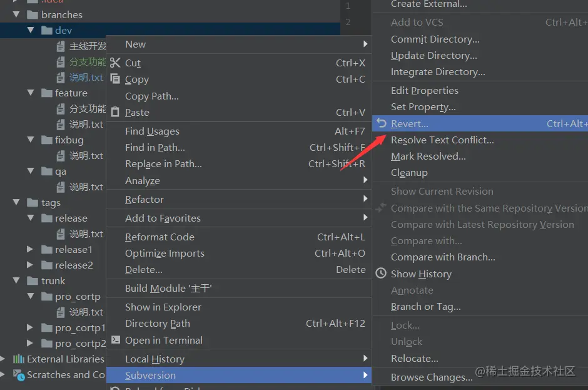The height and width of the screenshot is (390, 588).
Task: Choose Delete... from the menu
Action: coord(239,270)
